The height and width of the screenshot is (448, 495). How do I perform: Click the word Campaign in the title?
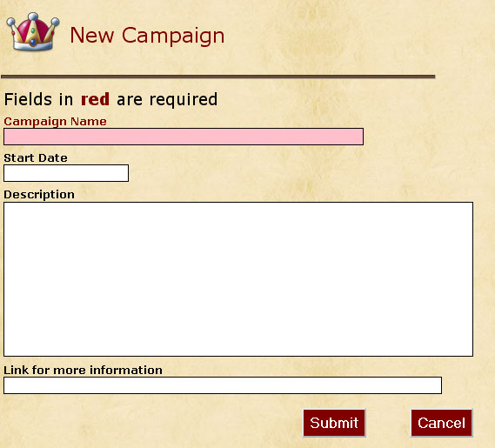point(173,36)
